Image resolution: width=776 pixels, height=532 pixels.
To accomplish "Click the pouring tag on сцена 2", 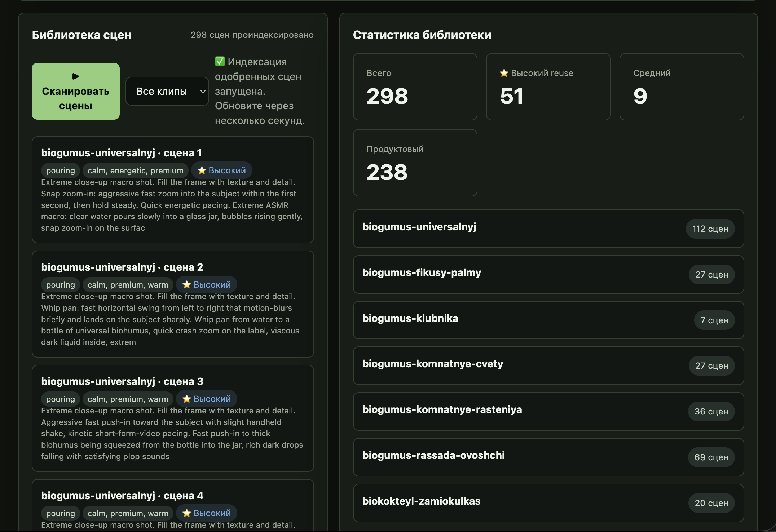I will click(x=61, y=285).
